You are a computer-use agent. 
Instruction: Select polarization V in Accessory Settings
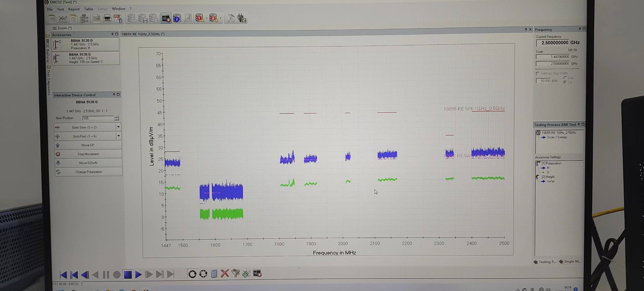click(548, 172)
